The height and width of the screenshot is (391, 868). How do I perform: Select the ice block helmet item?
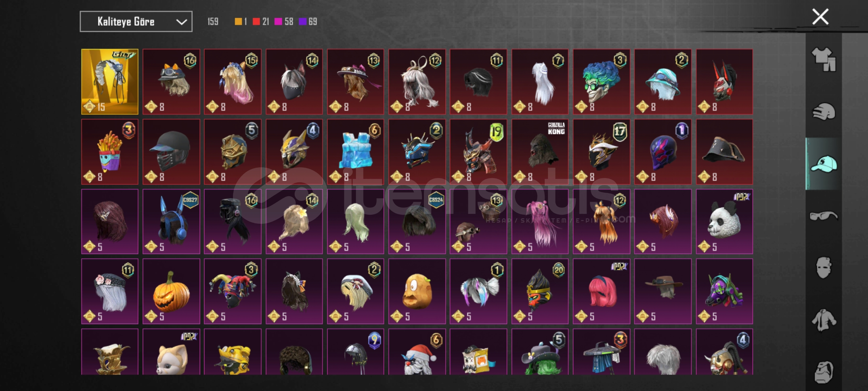[356, 152]
